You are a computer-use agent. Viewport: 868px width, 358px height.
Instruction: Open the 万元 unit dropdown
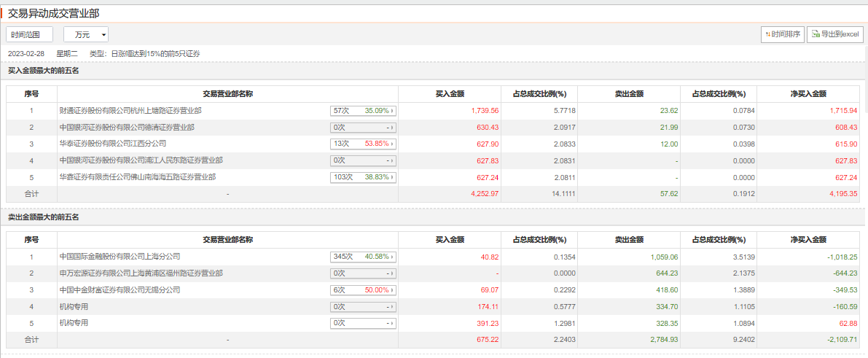[86, 34]
